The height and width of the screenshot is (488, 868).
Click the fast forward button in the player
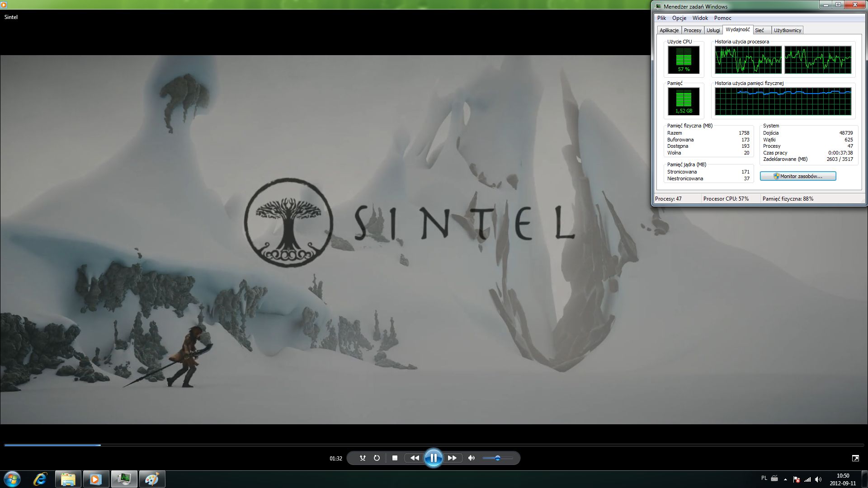[x=452, y=458]
